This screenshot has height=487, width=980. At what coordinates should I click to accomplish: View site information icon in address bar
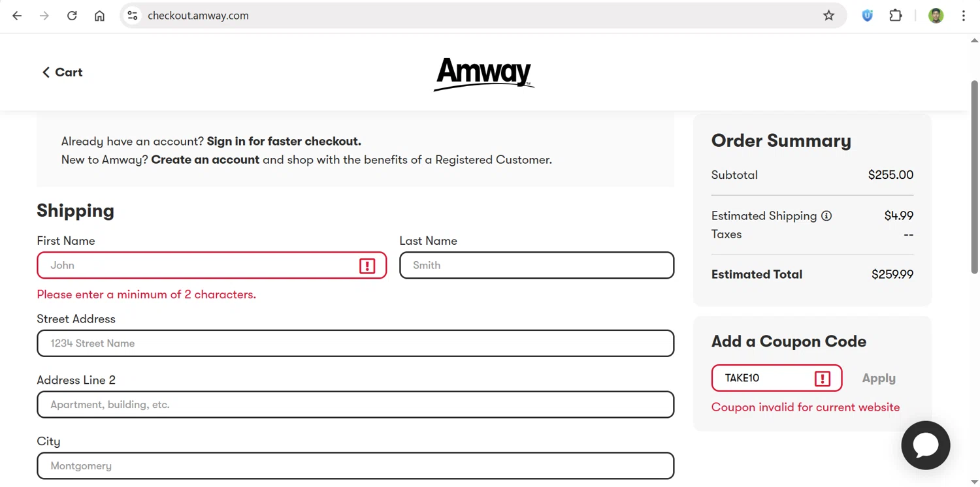[133, 16]
